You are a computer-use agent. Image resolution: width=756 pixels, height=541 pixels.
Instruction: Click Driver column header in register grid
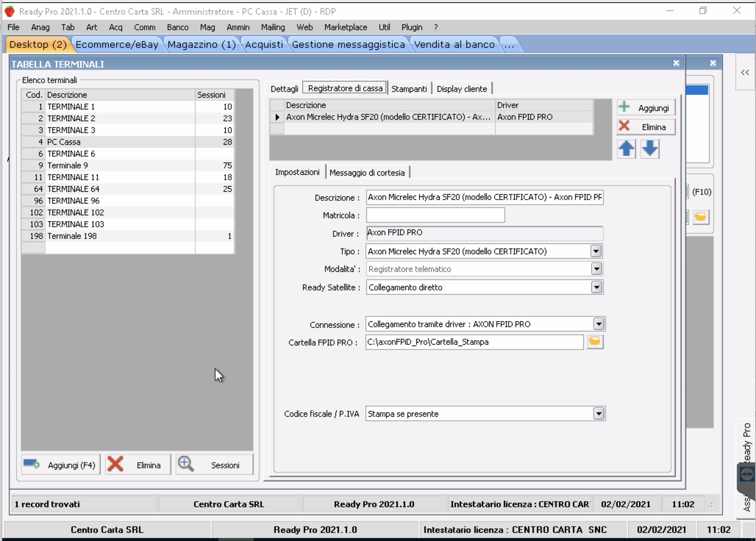(x=544, y=105)
